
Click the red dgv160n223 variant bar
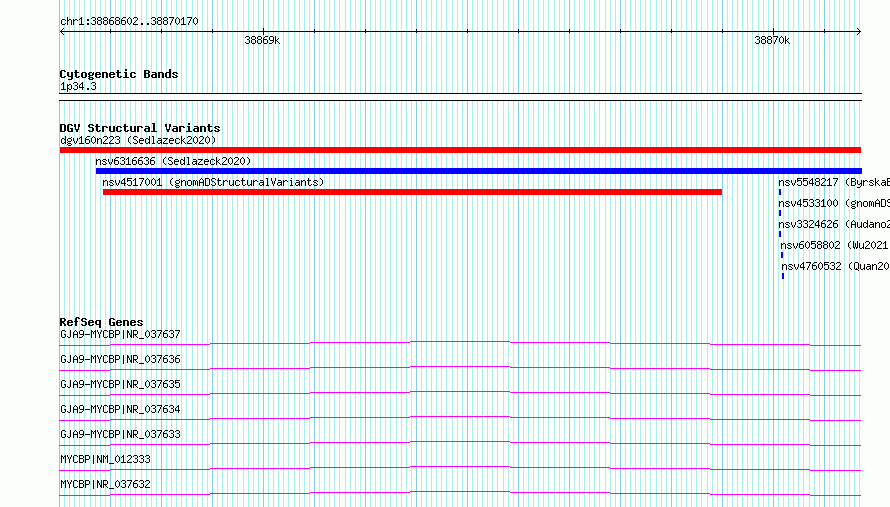460,150
